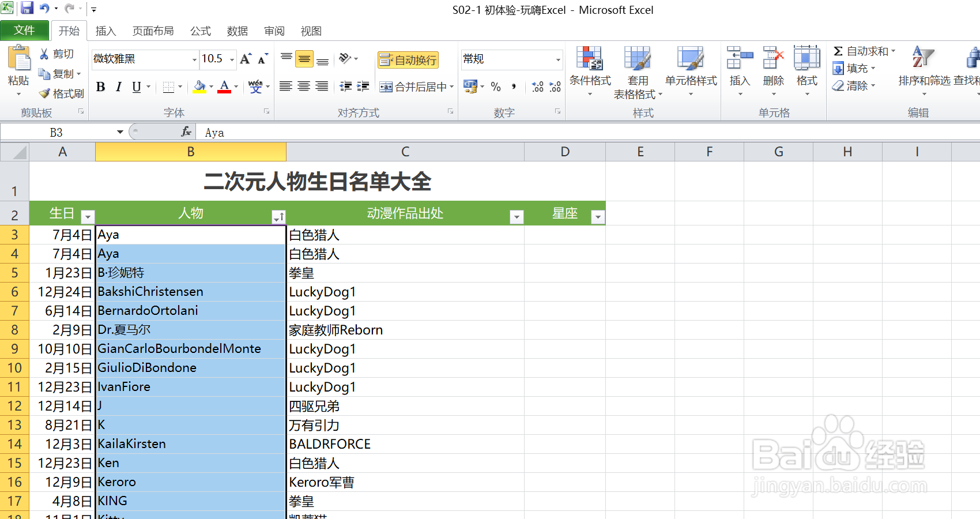
Task: Click the accounting number format icon
Action: pos(470,86)
